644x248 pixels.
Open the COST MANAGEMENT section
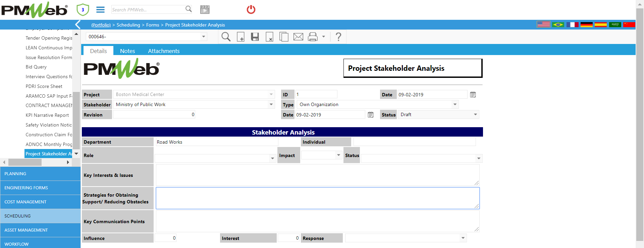pos(40,202)
